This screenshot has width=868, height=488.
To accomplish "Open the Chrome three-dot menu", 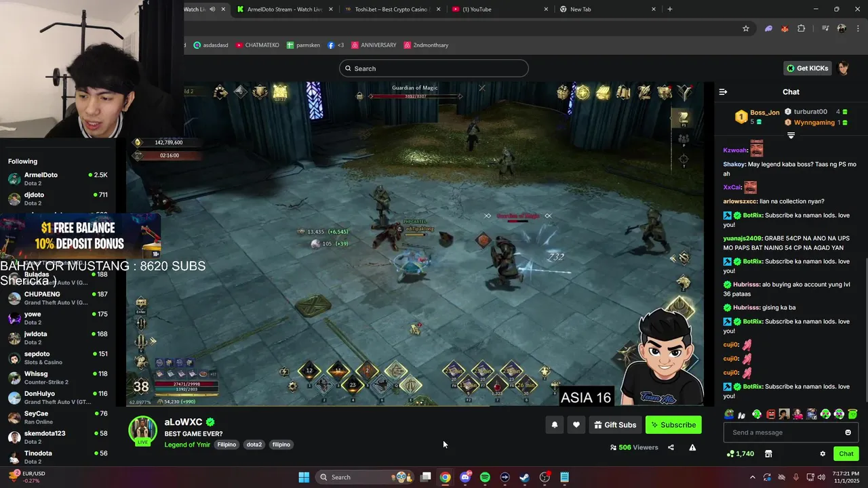I will pos(856,28).
